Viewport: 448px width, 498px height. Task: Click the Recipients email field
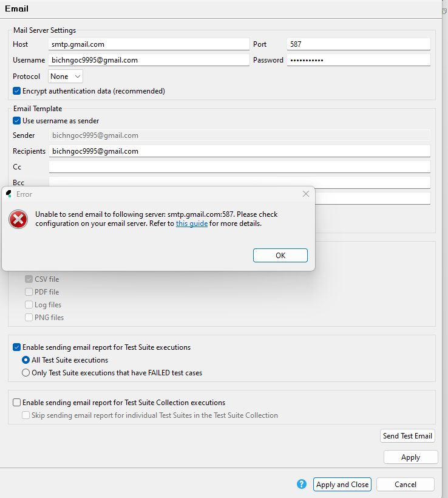tap(240, 151)
